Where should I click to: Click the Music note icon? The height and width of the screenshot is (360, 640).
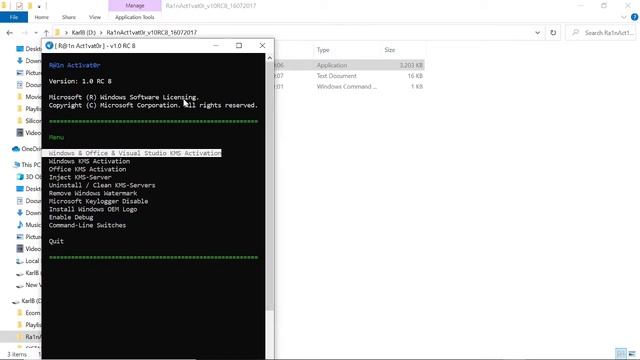pos(20,225)
